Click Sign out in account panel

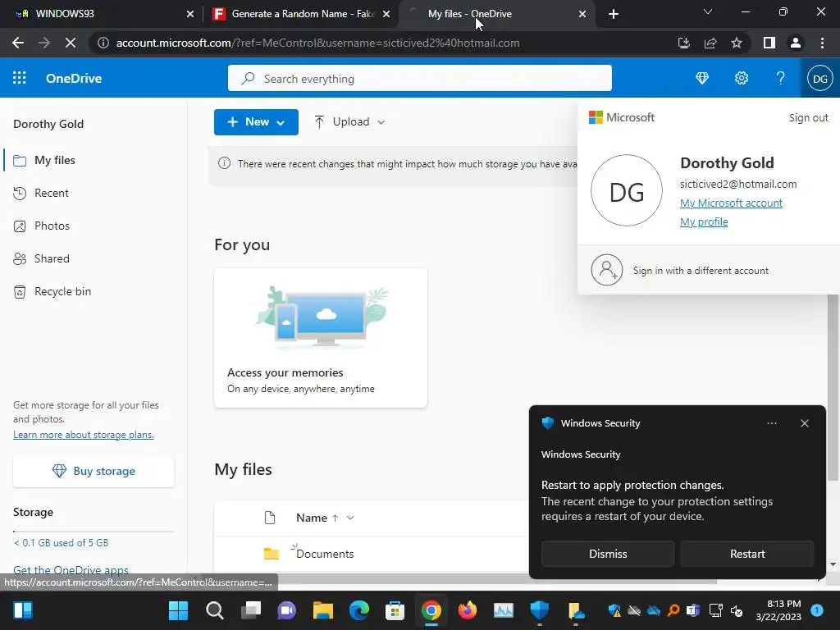pyautogui.click(x=808, y=118)
